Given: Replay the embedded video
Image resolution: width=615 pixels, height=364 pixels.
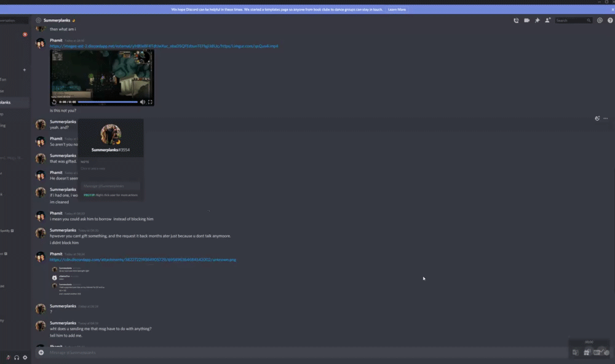Looking at the screenshot, I should (54, 102).
